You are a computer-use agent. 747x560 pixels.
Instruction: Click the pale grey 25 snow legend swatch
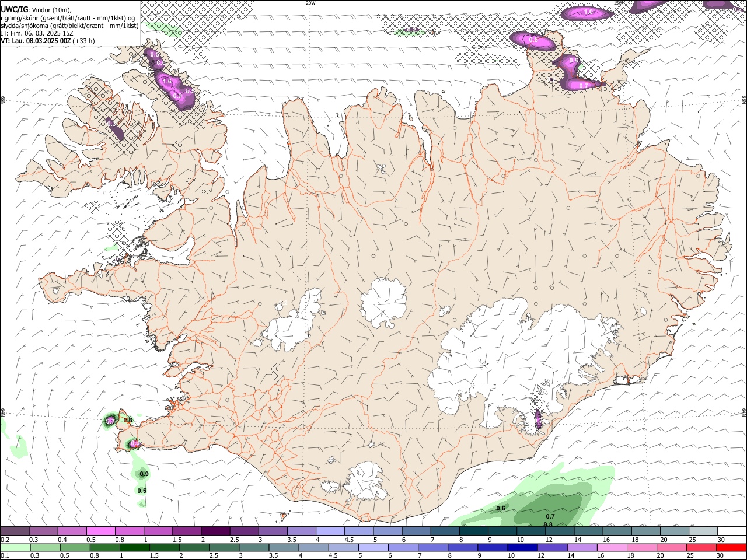pyautogui.click(x=703, y=531)
